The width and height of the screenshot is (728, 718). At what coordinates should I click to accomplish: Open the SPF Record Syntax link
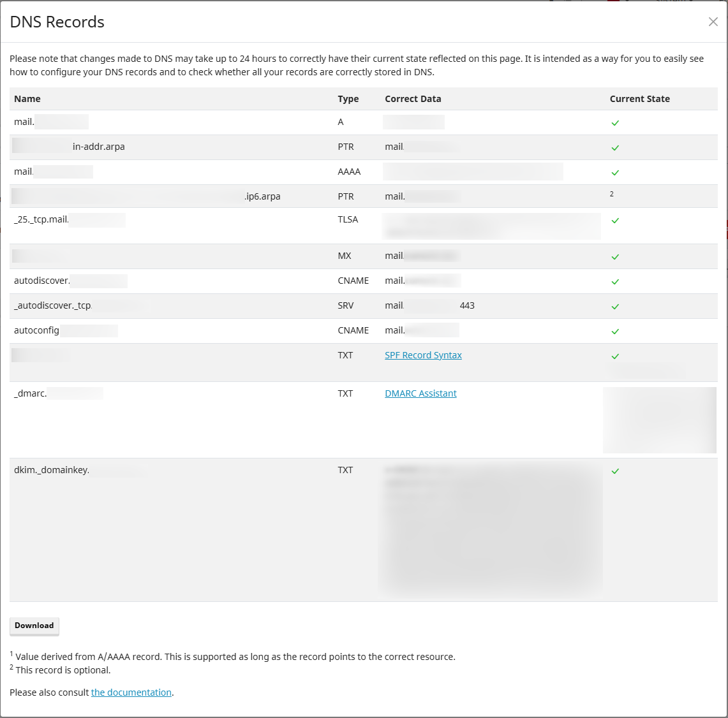point(423,355)
